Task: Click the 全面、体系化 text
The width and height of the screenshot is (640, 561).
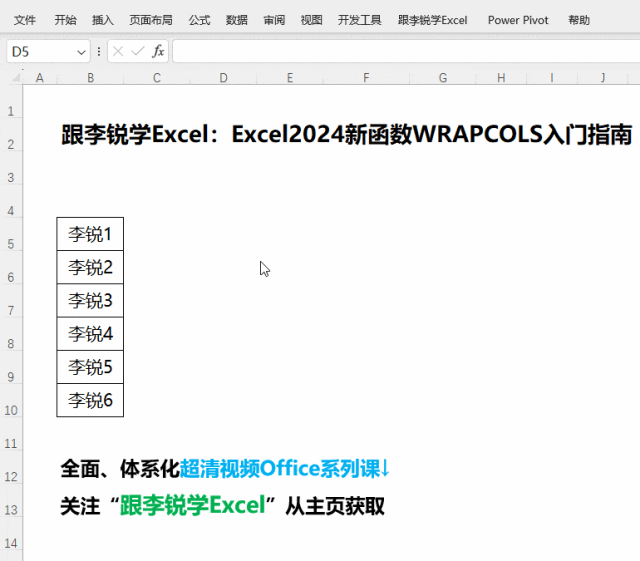Action: pyautogui.click(x=120, y=468)
